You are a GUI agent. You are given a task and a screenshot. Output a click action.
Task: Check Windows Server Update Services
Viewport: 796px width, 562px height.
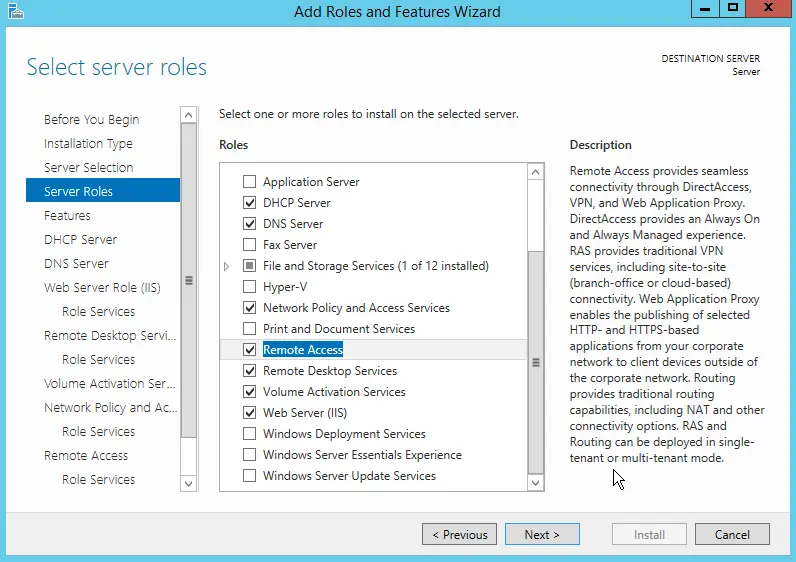click(x=250, y=476)
